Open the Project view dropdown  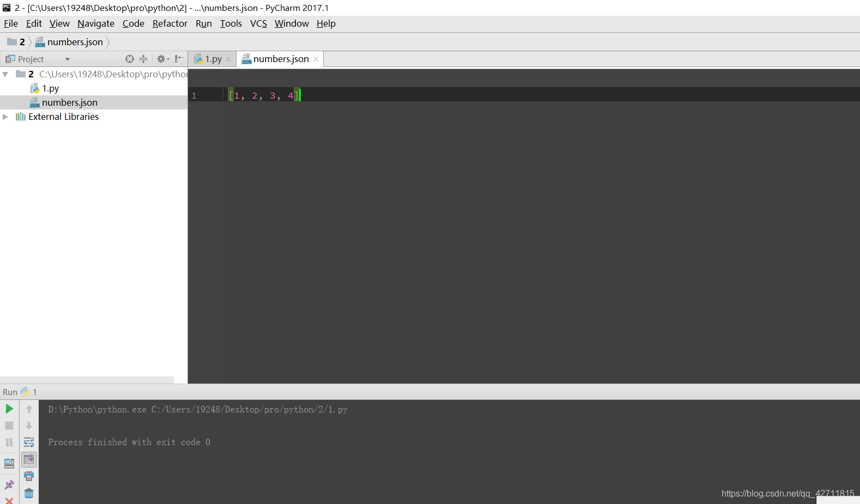coord(68,59)
